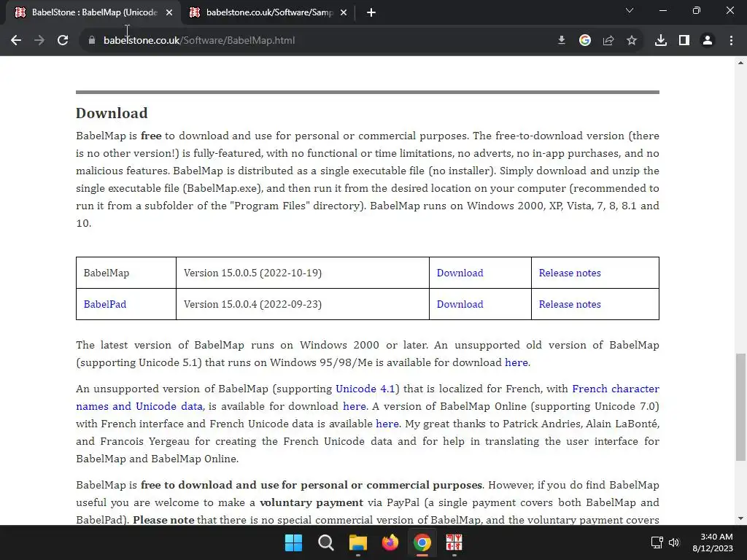Click the 'BabelMap' table cell
The image size is (747, 560).
point(126,273)
